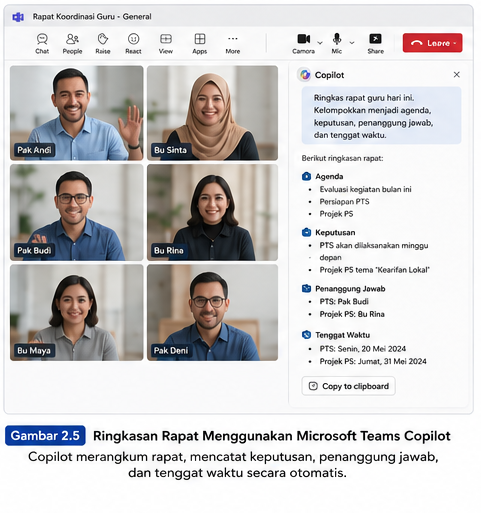Viewport: 481px width, 513px height.
Task: Click 'Persiapan PTS' agenda item
Action: pos(344,202)
